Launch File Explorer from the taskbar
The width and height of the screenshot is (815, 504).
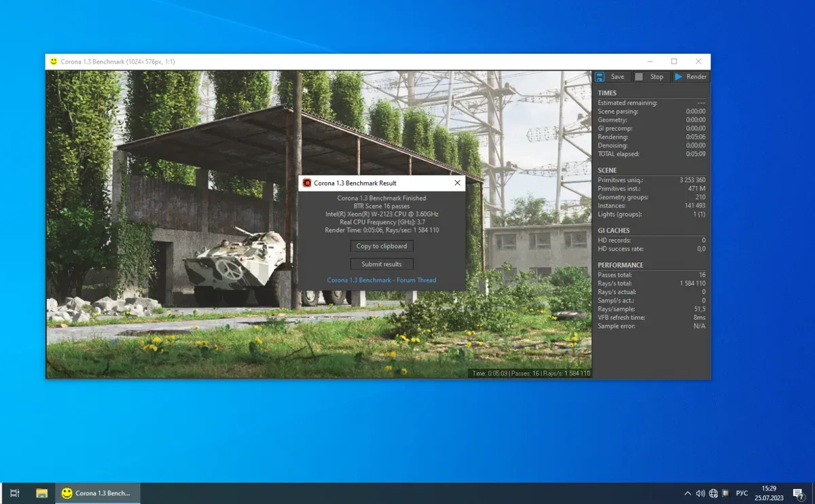pyautogui.click(x=41, y=493)
